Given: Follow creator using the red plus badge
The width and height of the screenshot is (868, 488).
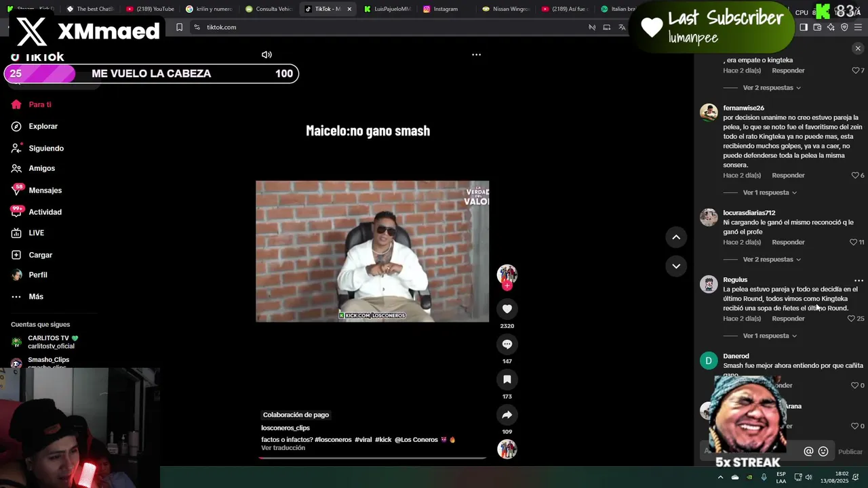Looking at the screenshot, I should pyautogui.click(x=507, y=286).
